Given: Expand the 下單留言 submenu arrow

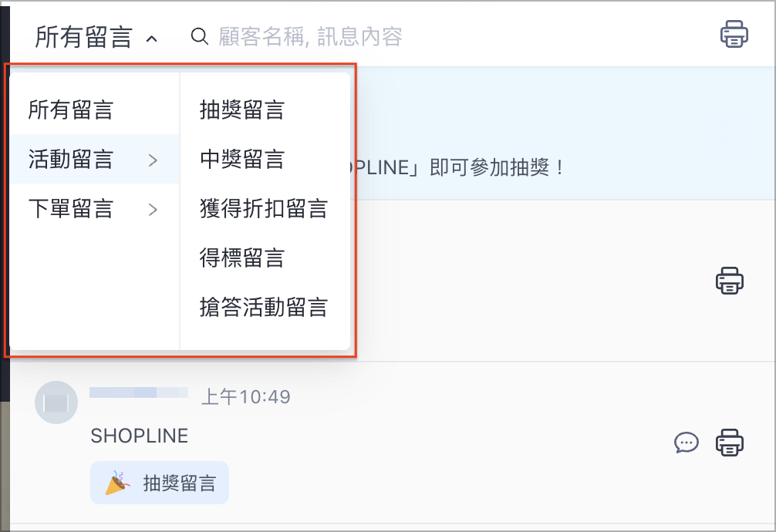Looking at the screenshot, I should tap(153, 210).
